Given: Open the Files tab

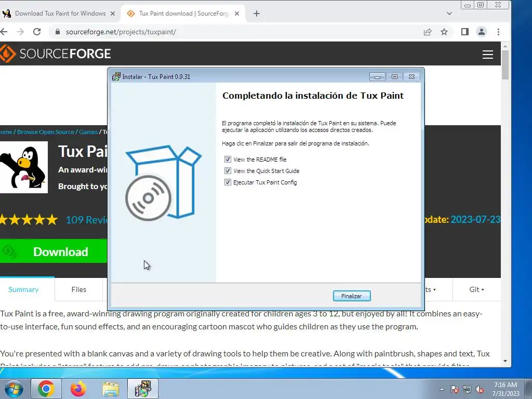Looking at the screenshot, I should [79, 289].
